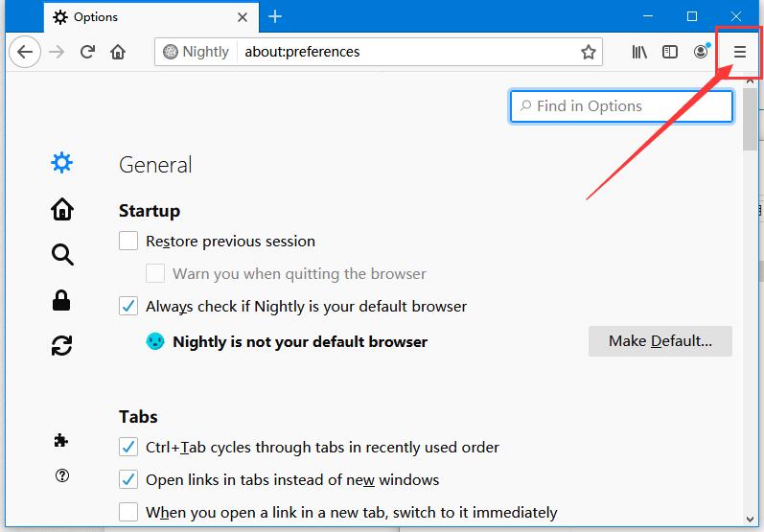Open Nightly Support help icon
Screen dimensions: 764x532
pos(62,475)
